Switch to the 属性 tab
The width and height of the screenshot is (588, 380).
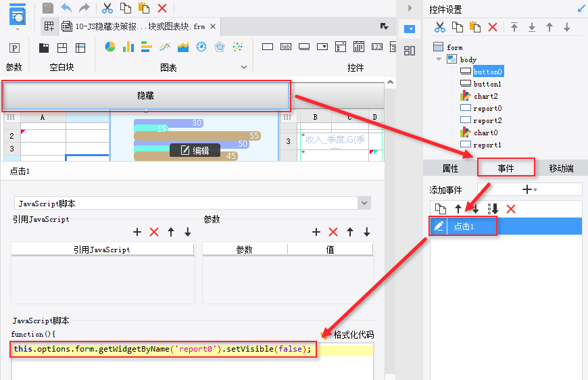[x=450, y=168]
